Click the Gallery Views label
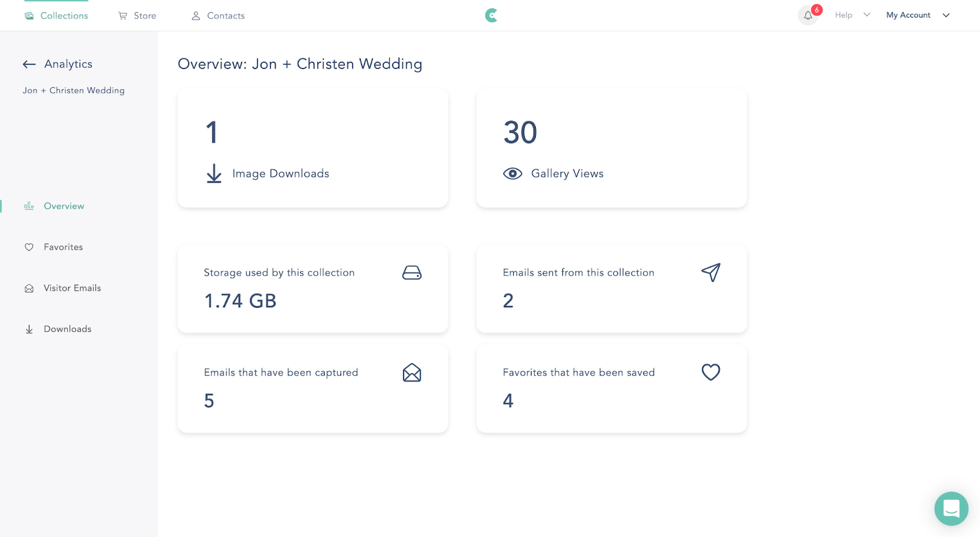 [x=567, y=174]
